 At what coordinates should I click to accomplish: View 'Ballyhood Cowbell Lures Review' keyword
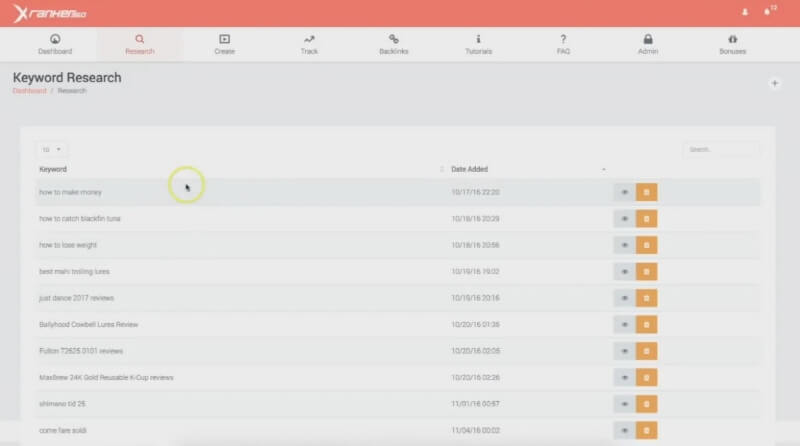pyautogui.click(x=624, y=325)
